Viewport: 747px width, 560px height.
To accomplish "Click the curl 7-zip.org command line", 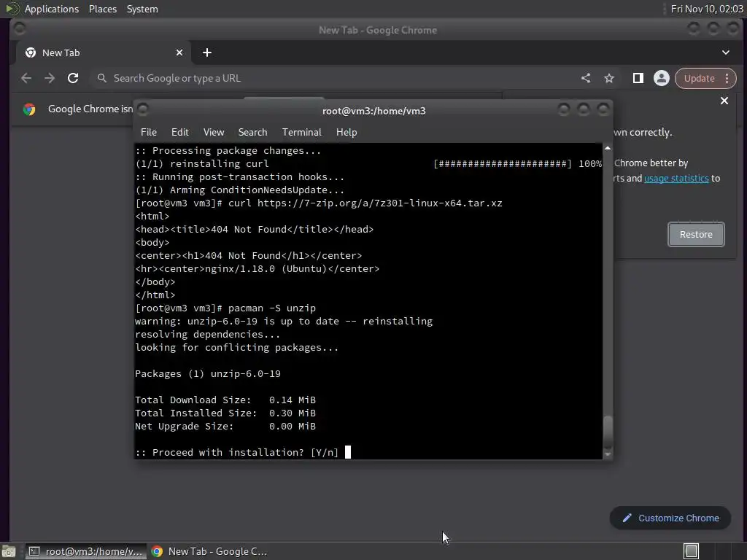I will pyautogui.click(x=319, y=203).
